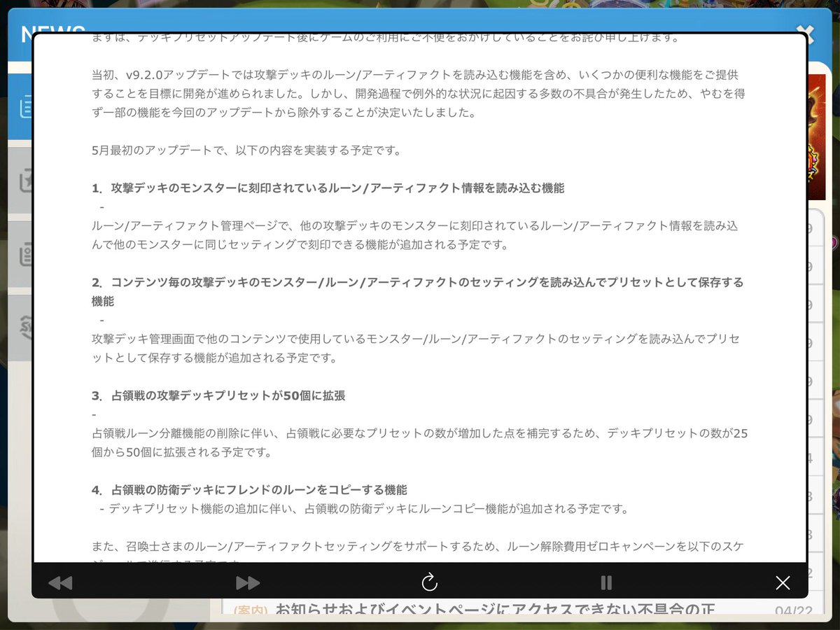Viewport: 840px width, 630px height.
Task: Click heading 2 コンテンツ毎の攻撃デッキ preset saving
Action: pos(418,292)
